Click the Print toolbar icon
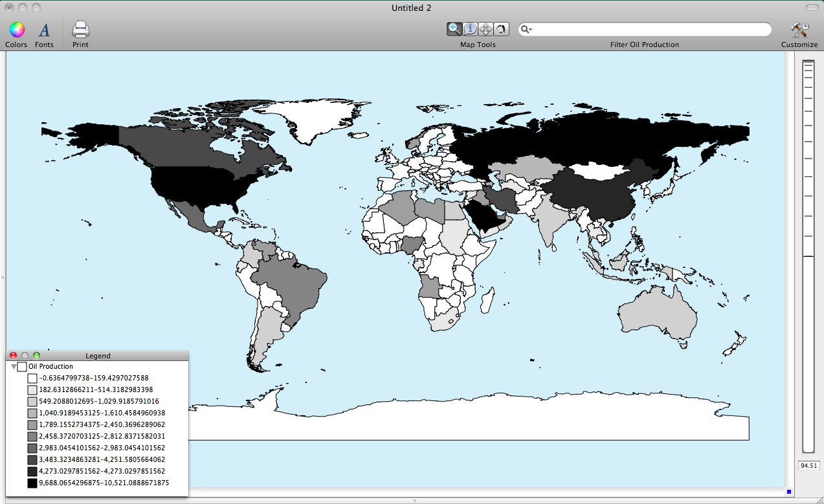824x504 pixels. pyautogui.click(x=80, y=30)
